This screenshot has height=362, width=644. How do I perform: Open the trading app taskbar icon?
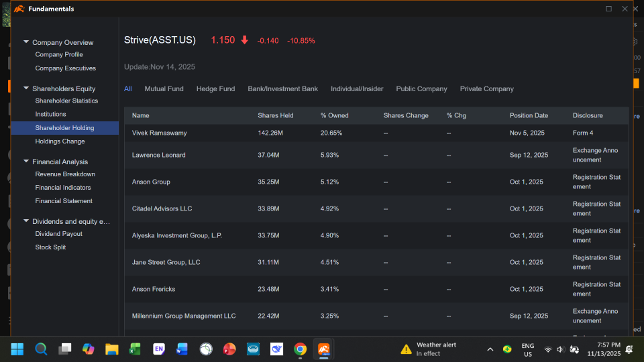tap(323, 349)
